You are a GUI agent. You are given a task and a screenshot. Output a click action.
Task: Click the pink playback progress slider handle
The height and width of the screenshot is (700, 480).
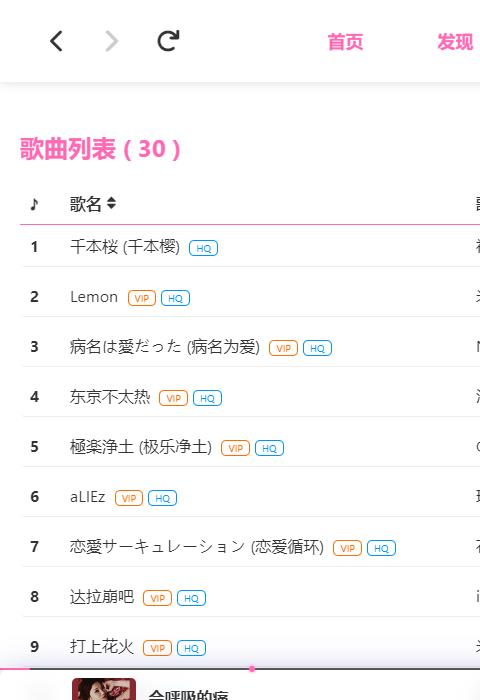point(252,669)
